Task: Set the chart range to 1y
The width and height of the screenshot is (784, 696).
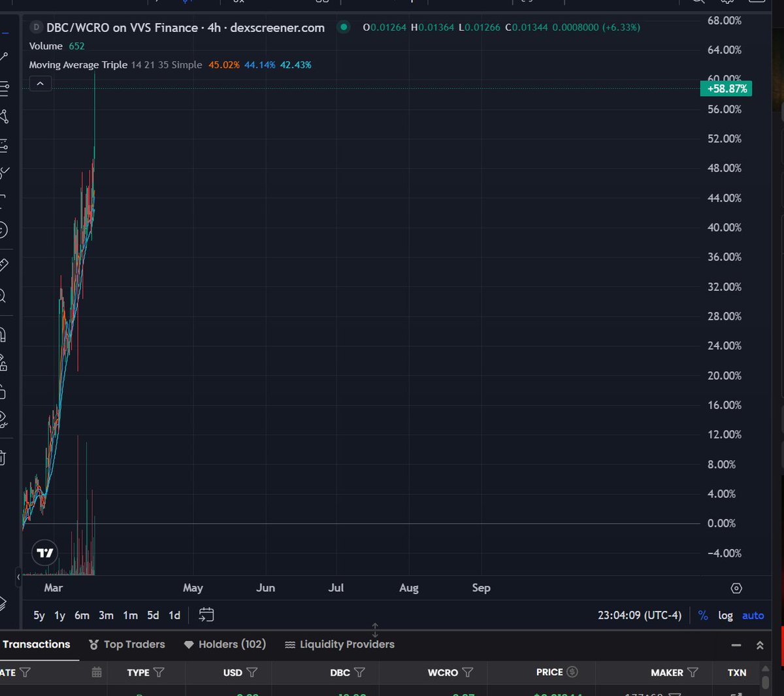Action: point(59,615)
